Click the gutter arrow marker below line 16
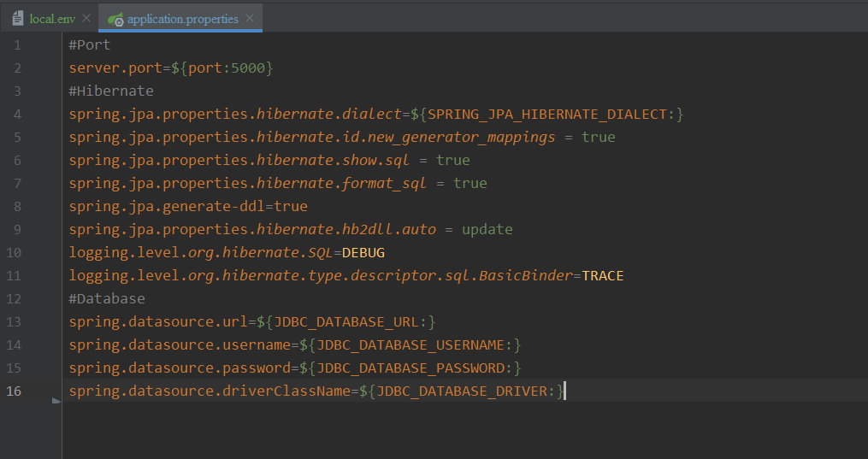Screen dimensions: 868x459 (56, 400)
